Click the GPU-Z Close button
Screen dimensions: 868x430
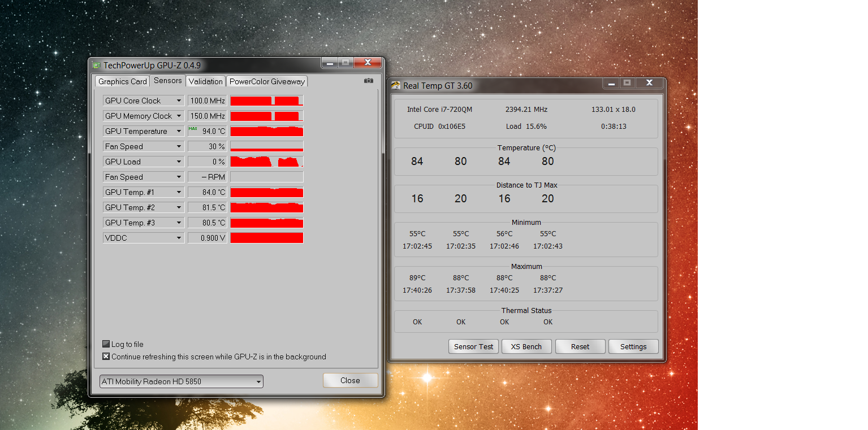coord(350,380)
